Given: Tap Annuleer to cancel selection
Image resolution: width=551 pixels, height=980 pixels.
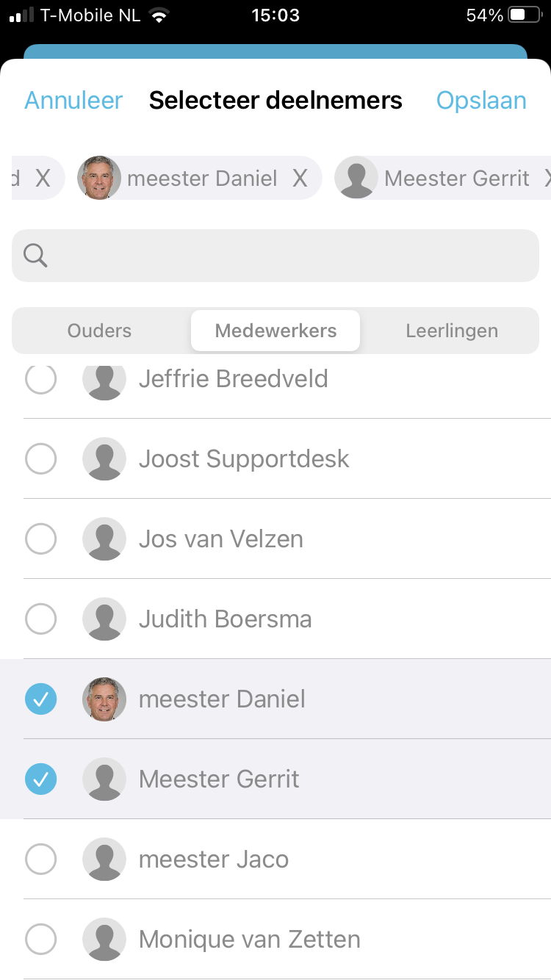Looking at the screenshot, I should [x=73, y=101].
